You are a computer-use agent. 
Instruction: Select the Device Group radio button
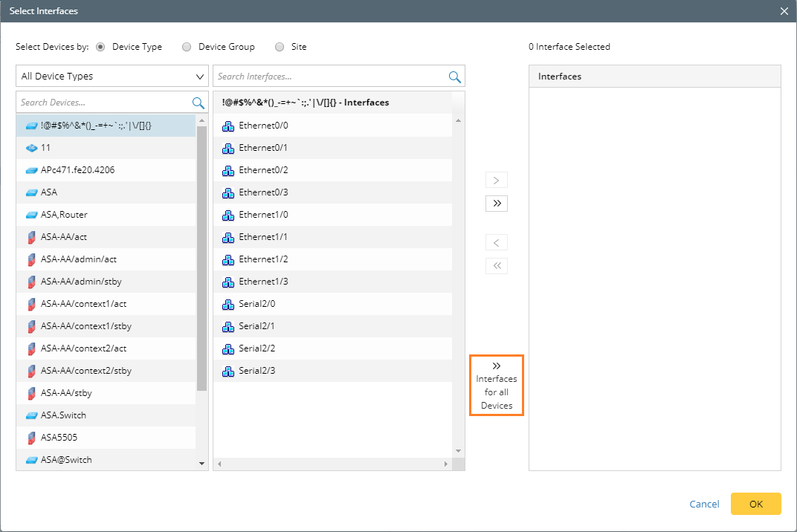[187, 47]
